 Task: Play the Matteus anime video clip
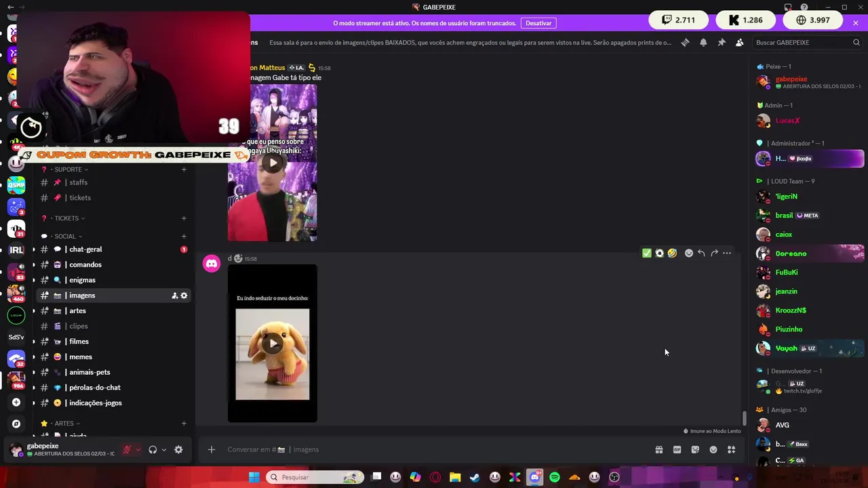pos(273,163)
